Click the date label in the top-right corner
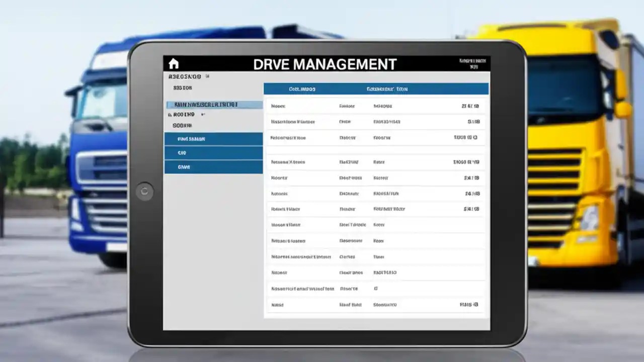The image size is (644, 362). 471,62
